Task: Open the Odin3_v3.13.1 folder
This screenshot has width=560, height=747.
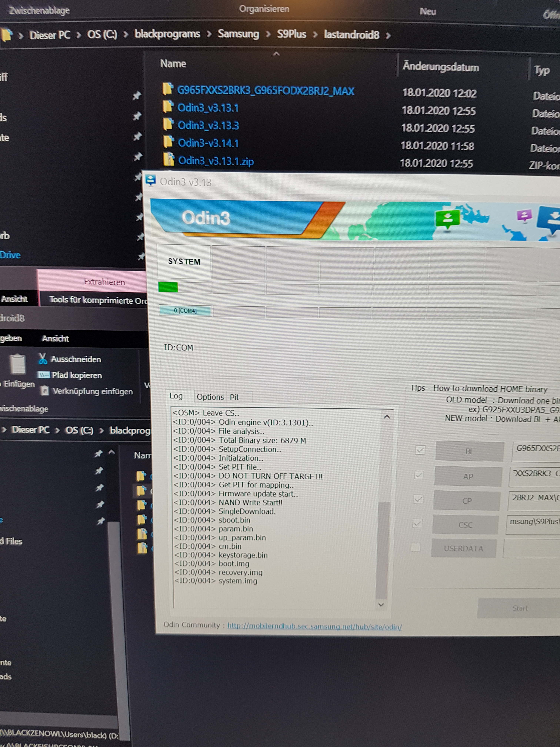Action: [x=208, y=108]
